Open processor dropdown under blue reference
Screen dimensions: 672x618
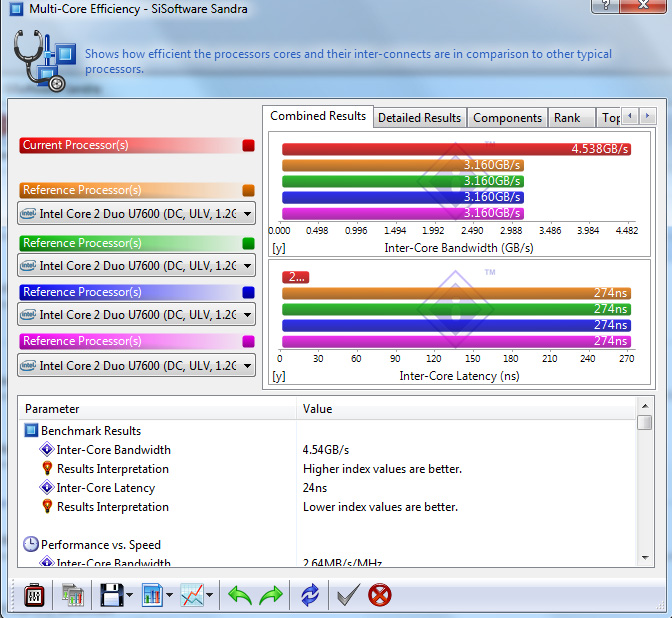136,315
